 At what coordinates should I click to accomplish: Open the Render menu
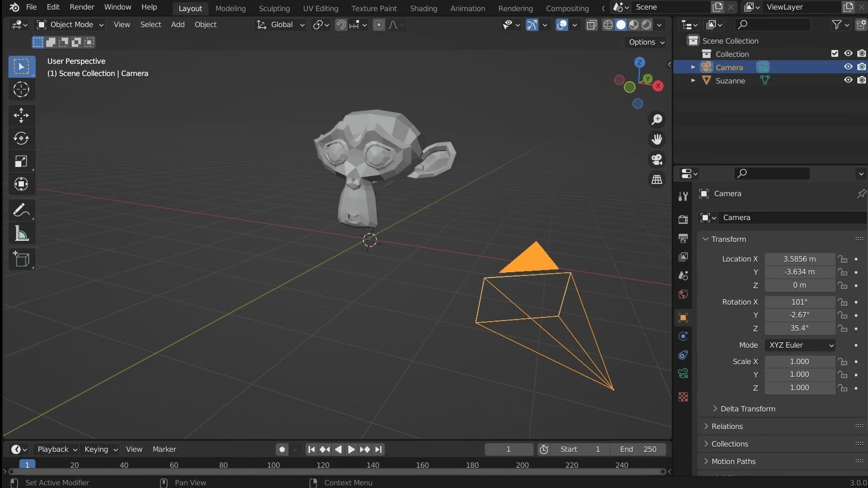point(81,7)
